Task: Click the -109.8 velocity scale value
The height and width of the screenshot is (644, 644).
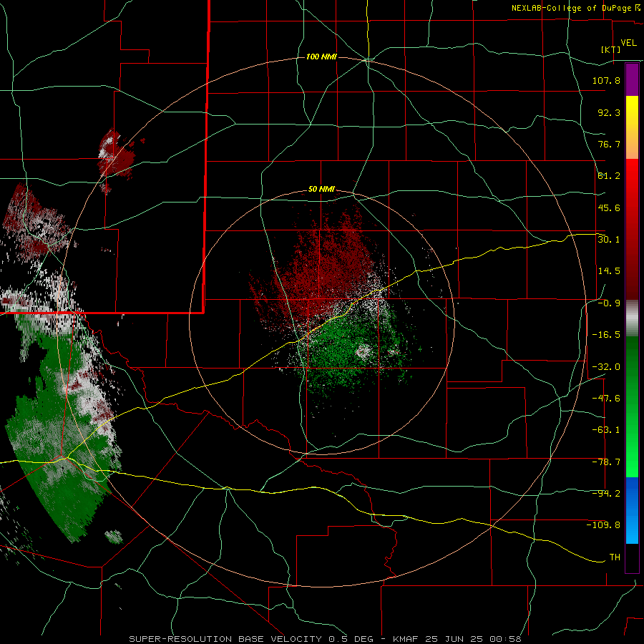Action: click(x=603, y=525)
